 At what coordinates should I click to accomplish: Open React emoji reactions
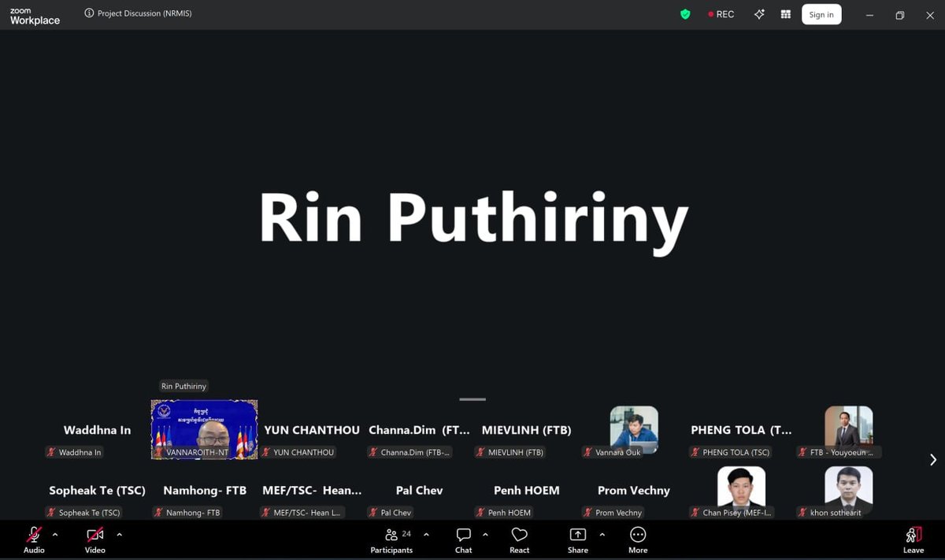click(520, 540)
